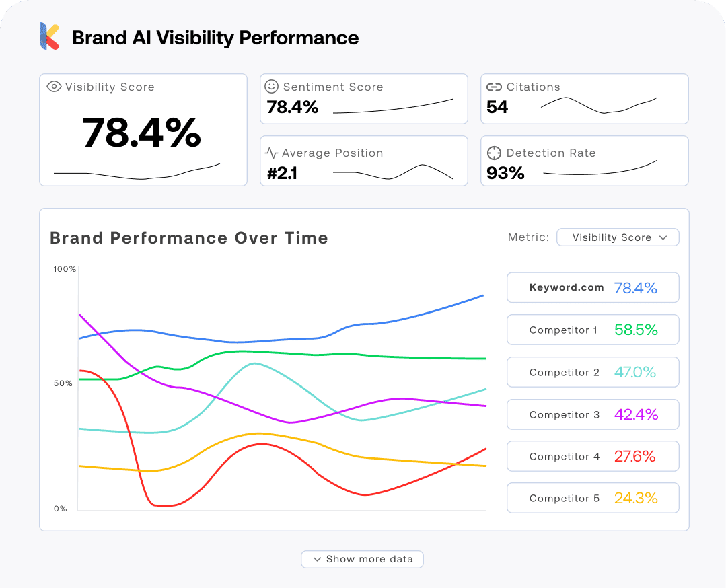Click the link icon beside Citations

click(x=495, y=87)
